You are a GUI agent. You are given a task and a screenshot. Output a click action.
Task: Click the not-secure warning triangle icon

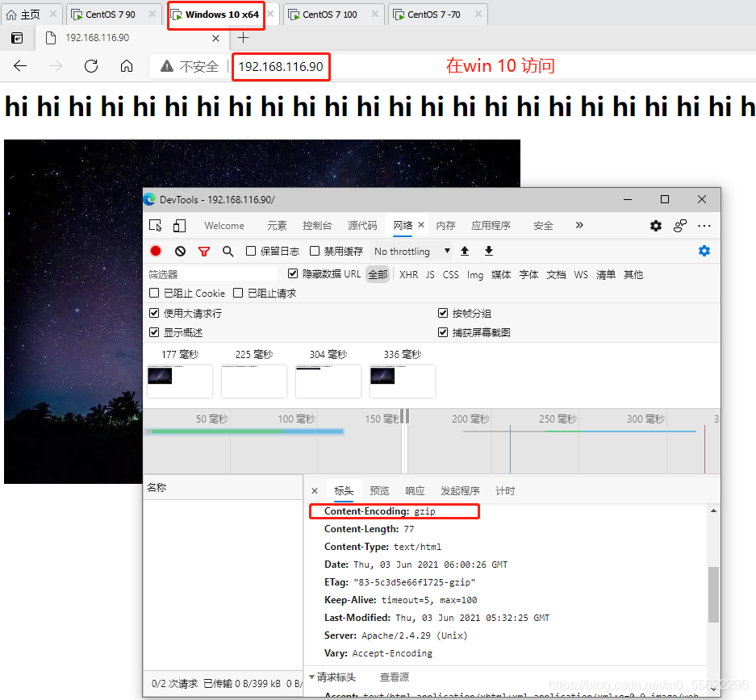(x=167, y=66)
